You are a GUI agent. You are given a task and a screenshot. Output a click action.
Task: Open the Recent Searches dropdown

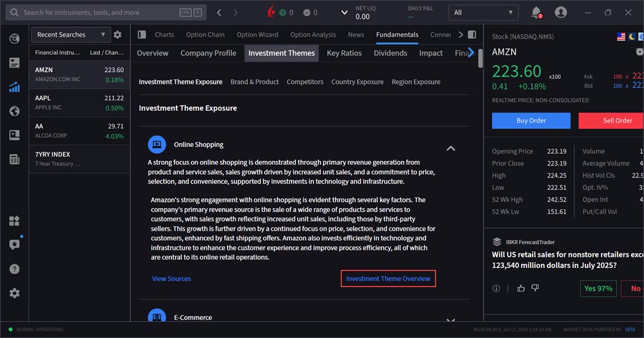70,35
